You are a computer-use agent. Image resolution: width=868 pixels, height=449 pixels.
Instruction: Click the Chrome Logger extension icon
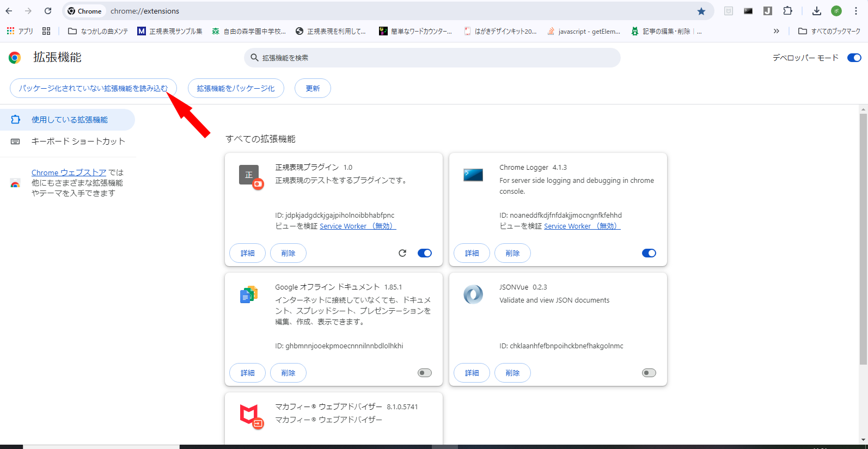tap(473, 175)
